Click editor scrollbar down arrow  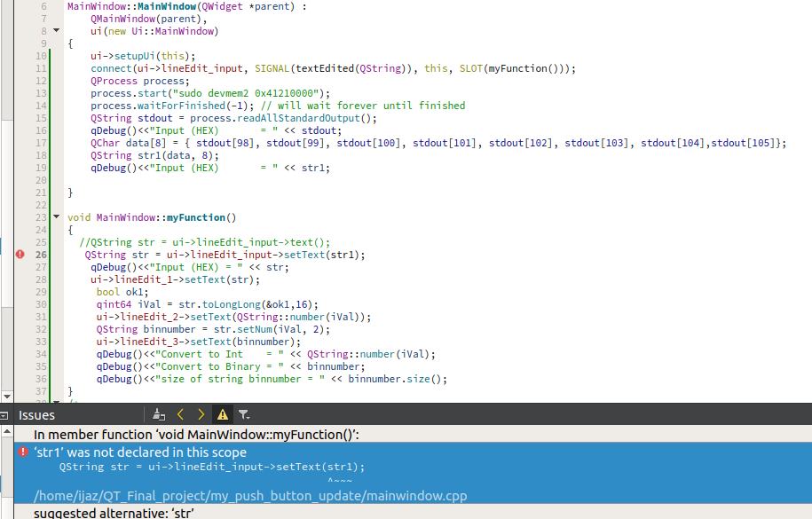pyautogui.click(x=7, y=397)
